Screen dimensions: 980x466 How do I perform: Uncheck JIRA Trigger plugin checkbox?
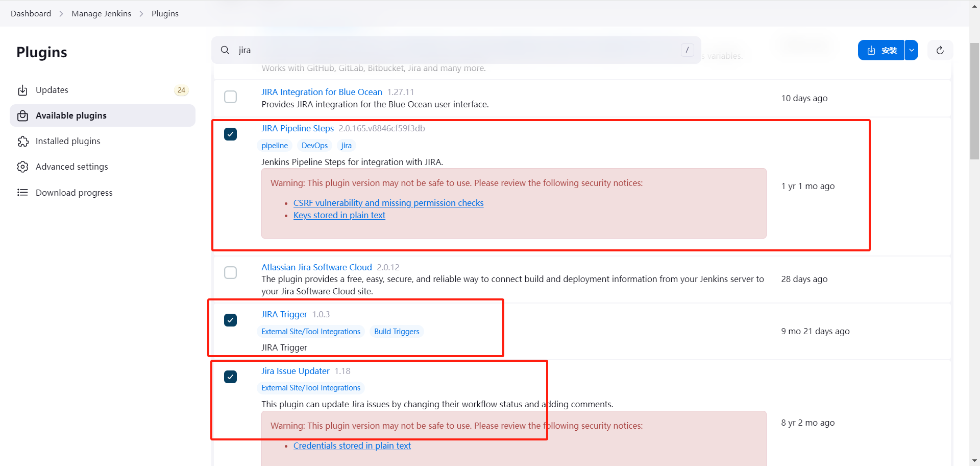coord(231,320)
